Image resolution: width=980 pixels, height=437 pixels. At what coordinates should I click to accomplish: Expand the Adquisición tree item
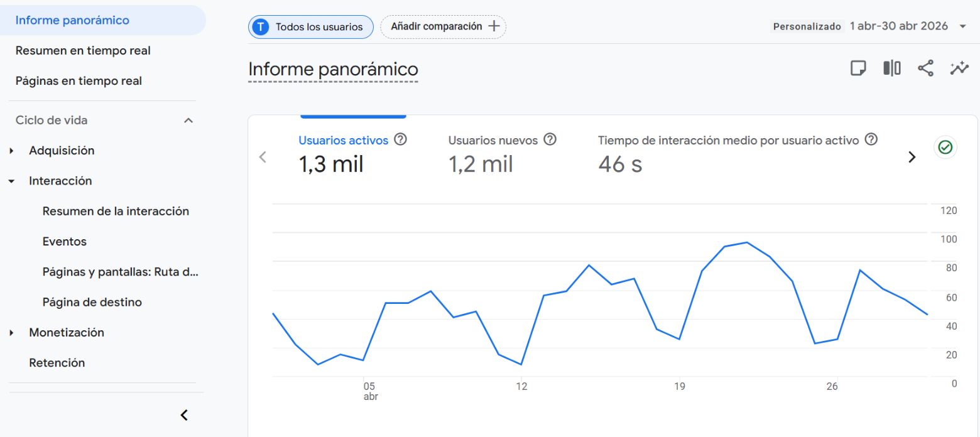tap(11, 151)
